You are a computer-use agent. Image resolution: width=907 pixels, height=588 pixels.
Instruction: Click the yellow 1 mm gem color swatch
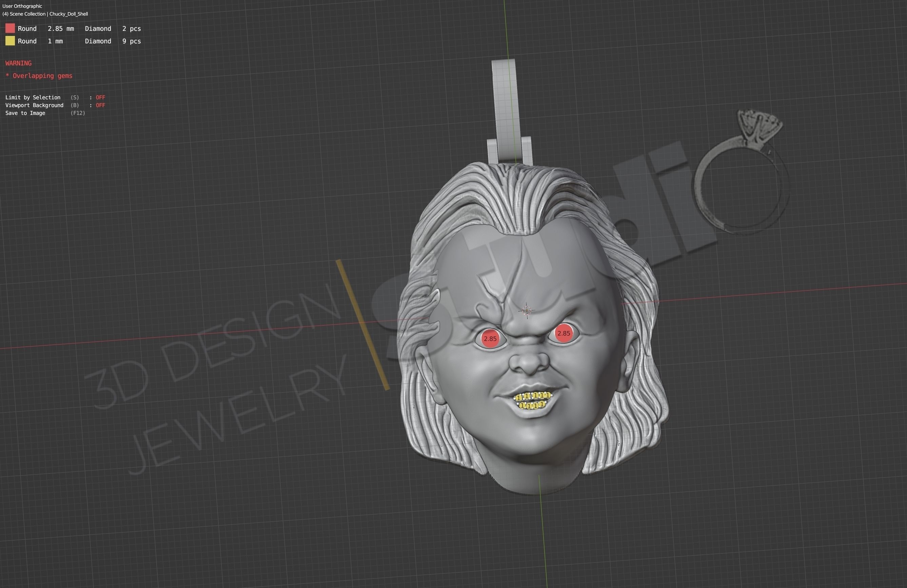click(x=10, y=41)
